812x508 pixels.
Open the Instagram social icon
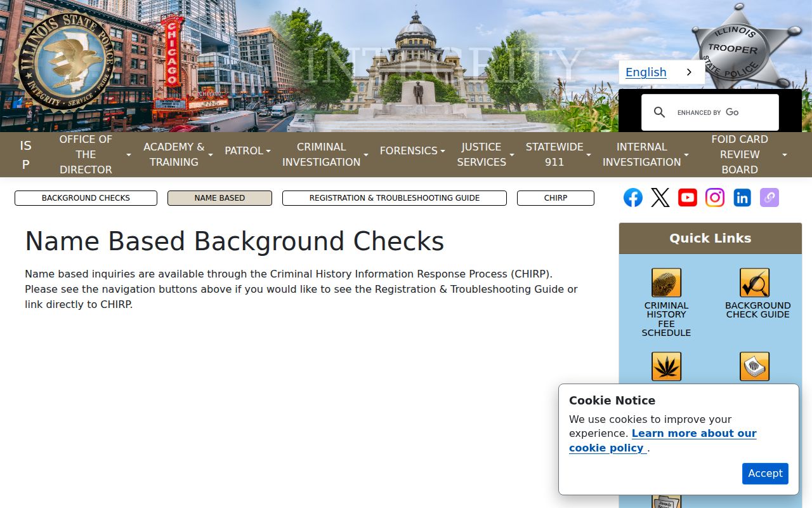(715, 197)
